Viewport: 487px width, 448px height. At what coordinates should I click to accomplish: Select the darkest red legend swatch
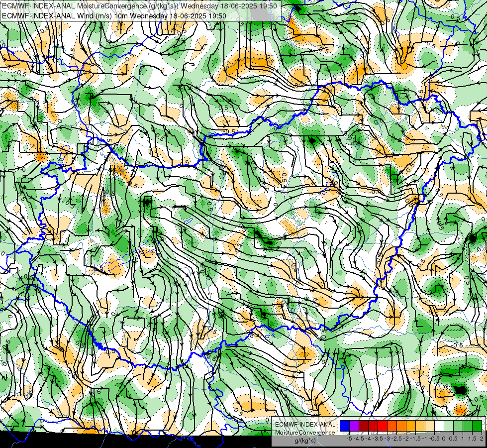[x=364, y=426]
